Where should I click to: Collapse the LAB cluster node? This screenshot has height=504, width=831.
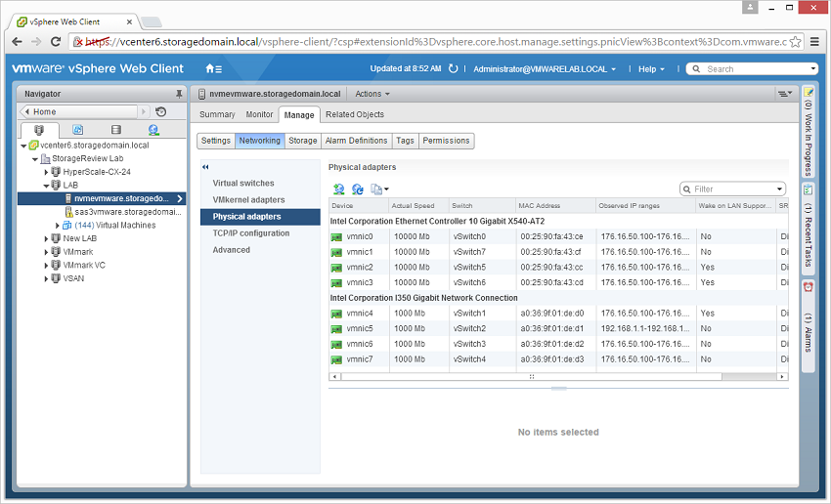point(46,186)
